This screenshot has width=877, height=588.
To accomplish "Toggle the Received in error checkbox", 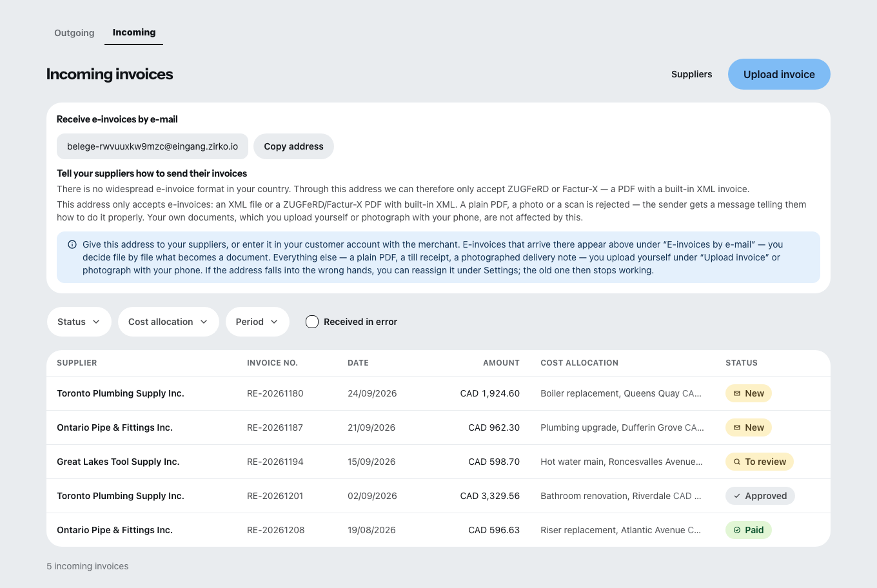I will pyautogui.click(x=312, y=322).
